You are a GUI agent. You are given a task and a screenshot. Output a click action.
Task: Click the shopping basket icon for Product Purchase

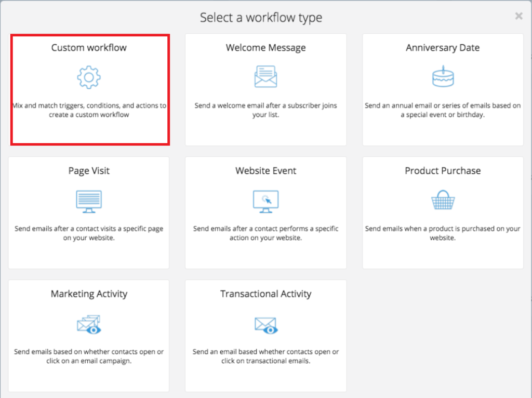pos(443,200)
